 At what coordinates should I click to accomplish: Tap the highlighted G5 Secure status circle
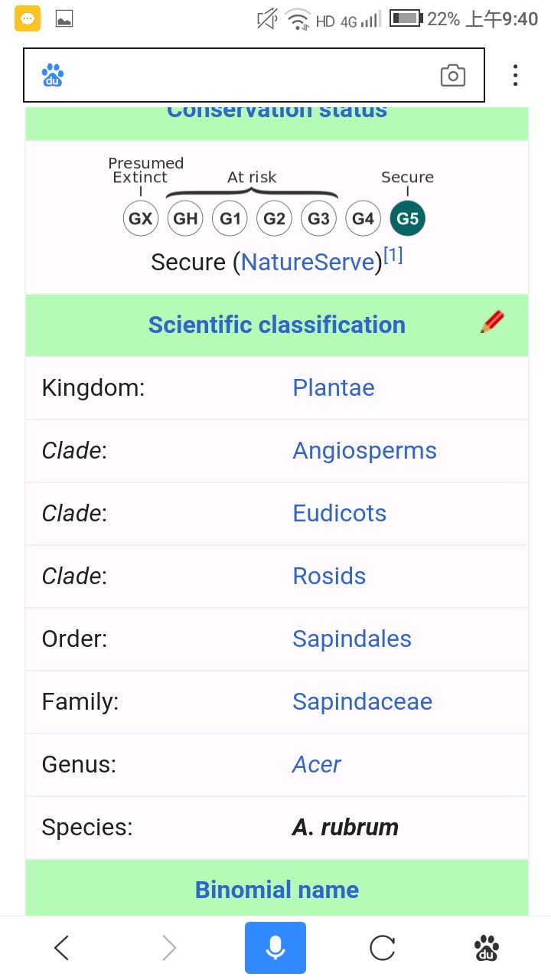pos(408,219)
